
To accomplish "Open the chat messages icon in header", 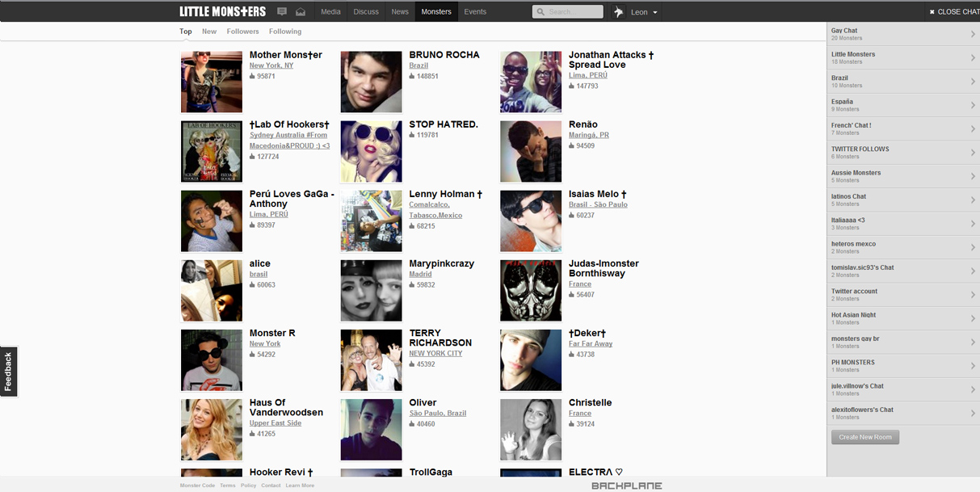I will click(282, 11).
